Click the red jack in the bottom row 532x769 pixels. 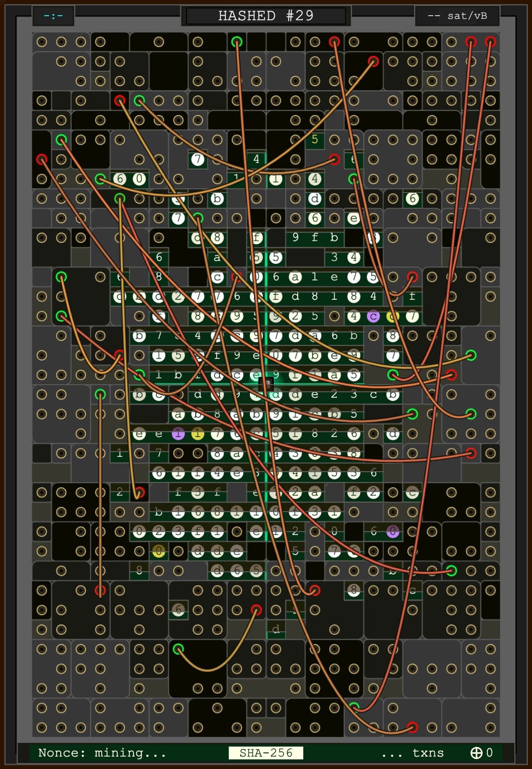pyautogui.click(x=412, y=728)
